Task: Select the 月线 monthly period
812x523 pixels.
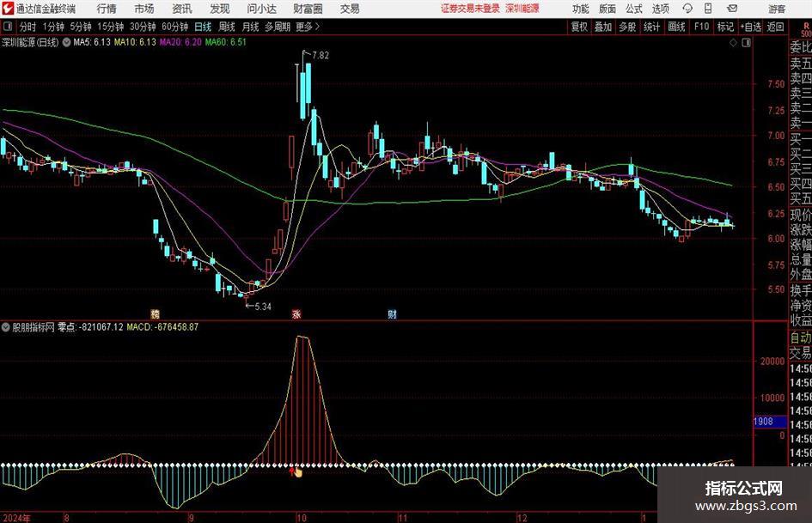Action: (251, 27)
